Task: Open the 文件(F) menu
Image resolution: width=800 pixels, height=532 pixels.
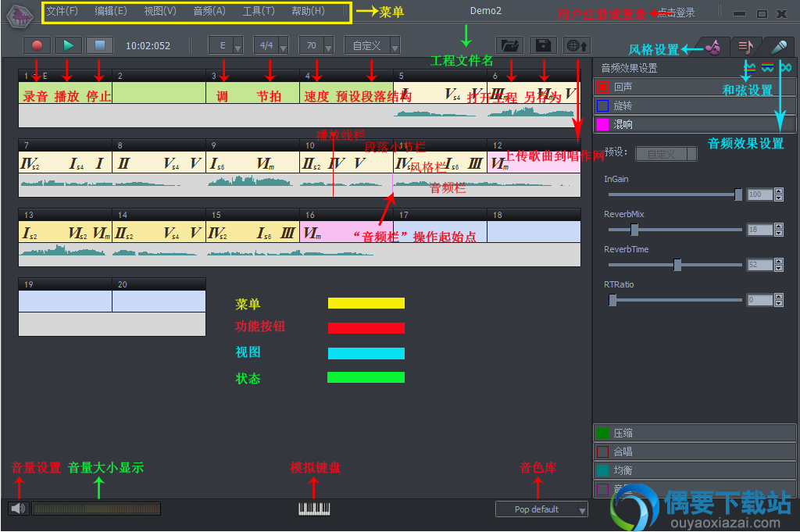Action: tap(62, 11)
